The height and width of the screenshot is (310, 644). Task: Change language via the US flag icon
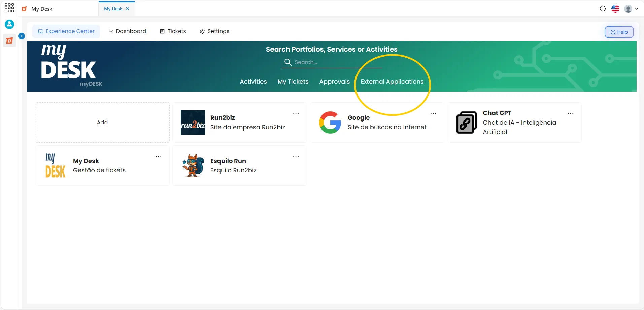click(x=615, y=9)
